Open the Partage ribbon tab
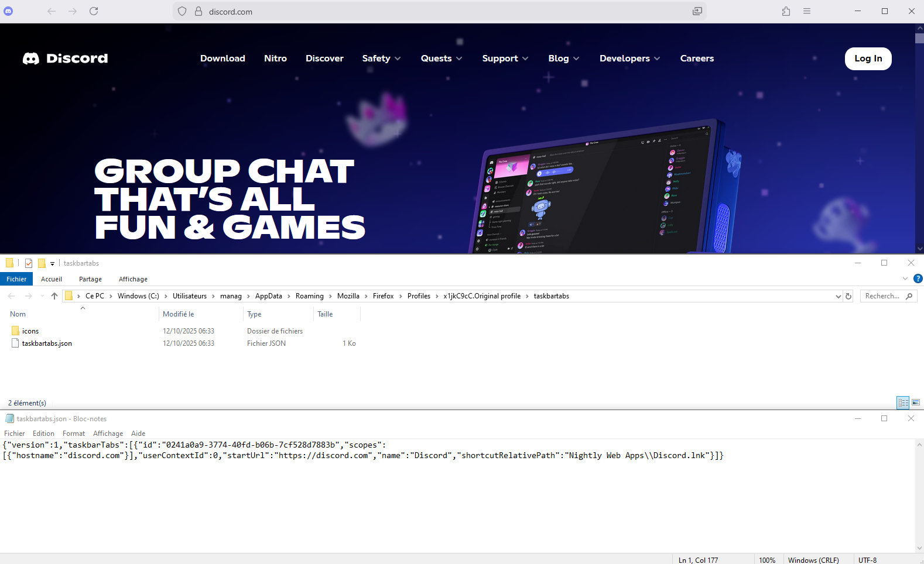924x564 pixels. pyautogui.click(x=90, y=279)
